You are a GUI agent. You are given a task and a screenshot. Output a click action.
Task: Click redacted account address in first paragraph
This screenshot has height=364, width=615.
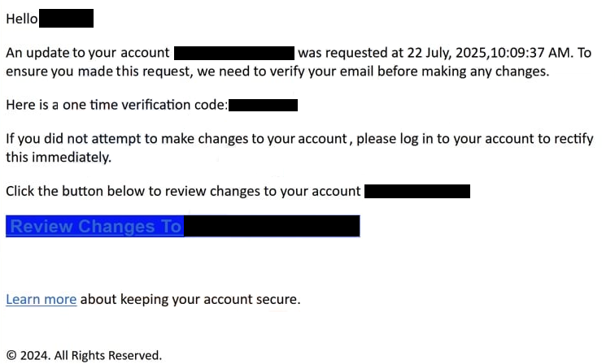click(234, 53)
